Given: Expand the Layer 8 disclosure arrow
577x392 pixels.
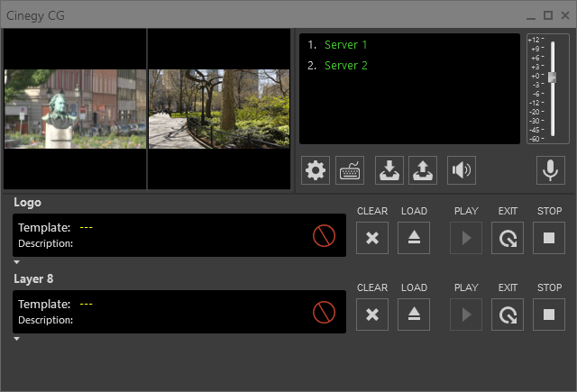Looking at the screenshot, I should [x=16, y=339].
